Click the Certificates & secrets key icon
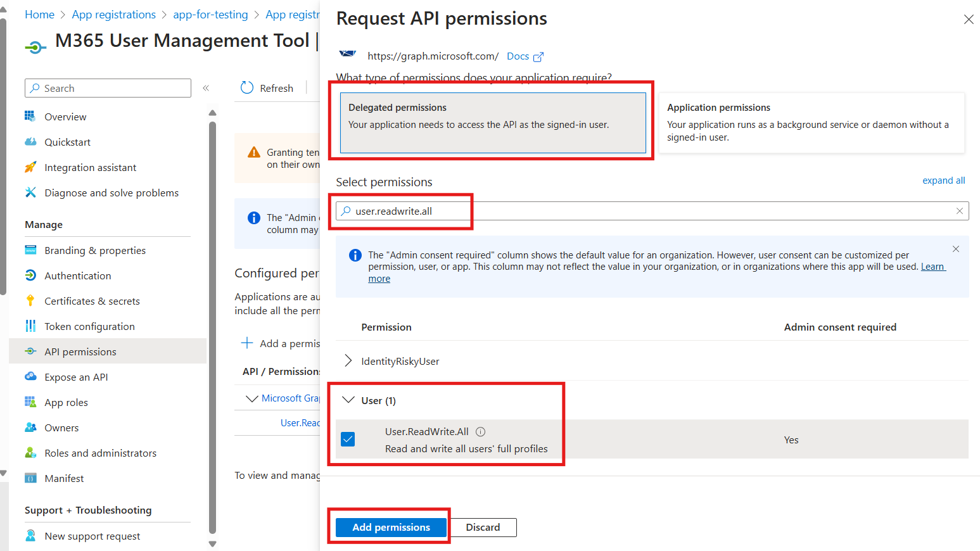The width and height of the screenshot is (980, 551). tap(30, 300)
